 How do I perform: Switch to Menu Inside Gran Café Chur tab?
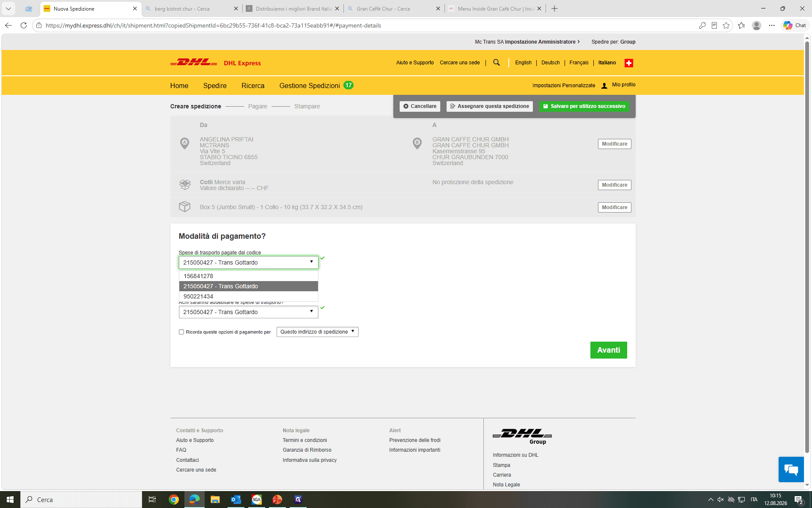tap(495, 8)
